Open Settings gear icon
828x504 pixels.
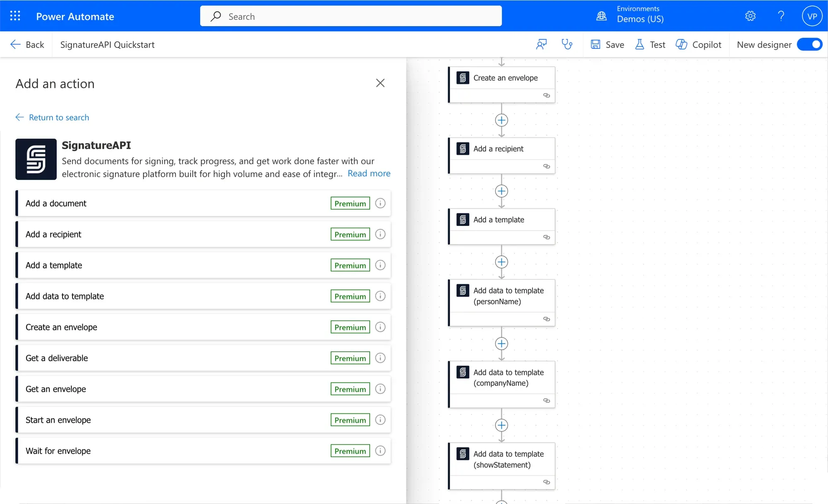(750, 16)
